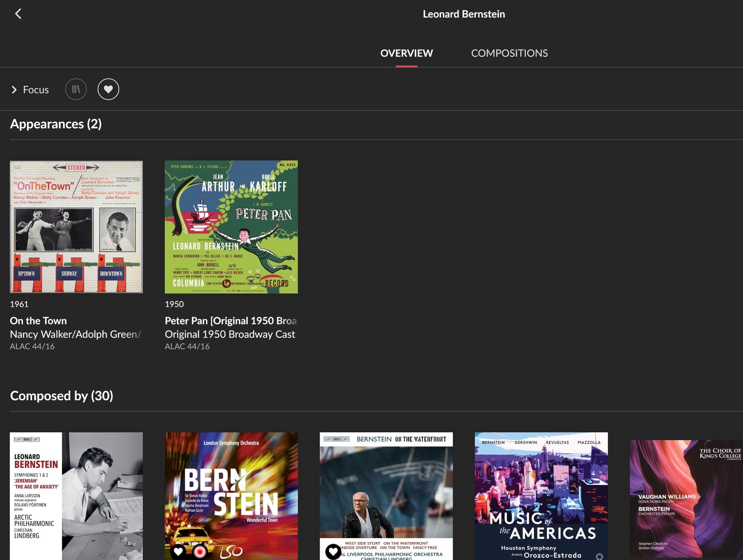Click the 1961 year label
Viewport: 743px width, 560px height.
tap(19, 304)
